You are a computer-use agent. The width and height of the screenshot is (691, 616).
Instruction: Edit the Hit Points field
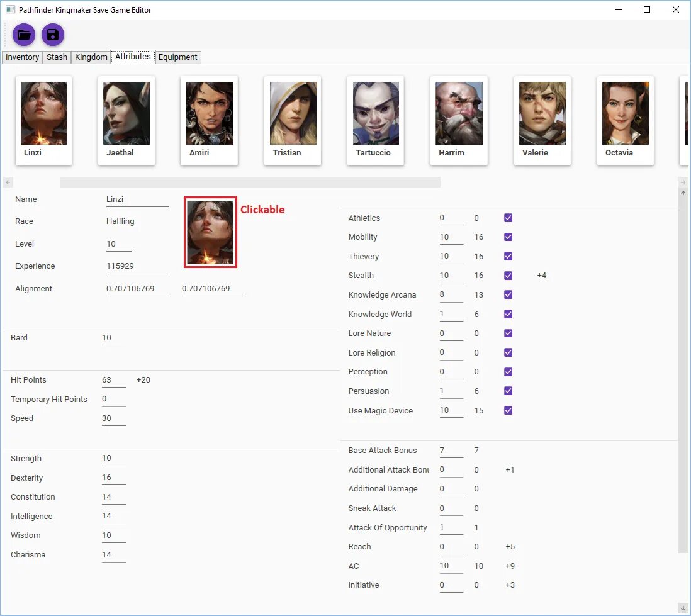pos(114,380)
